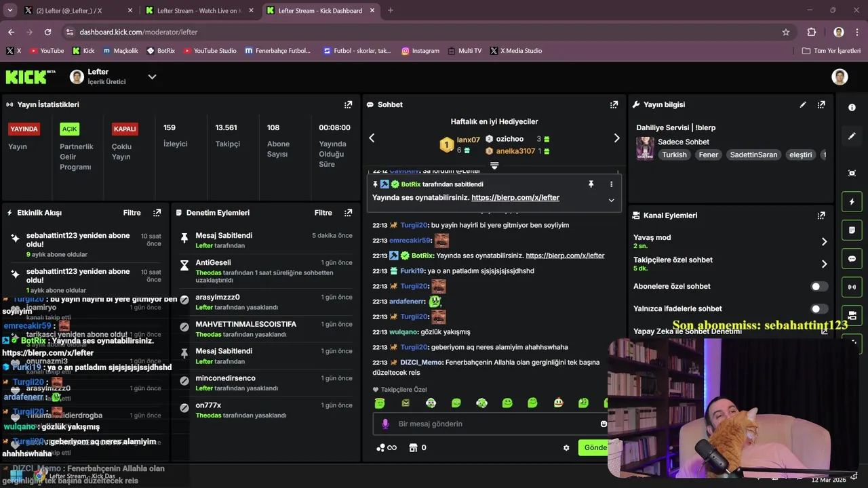Pop out the Etkinlik Akışı panel
This screenshot has width=868, height=488.
[157, 212]
